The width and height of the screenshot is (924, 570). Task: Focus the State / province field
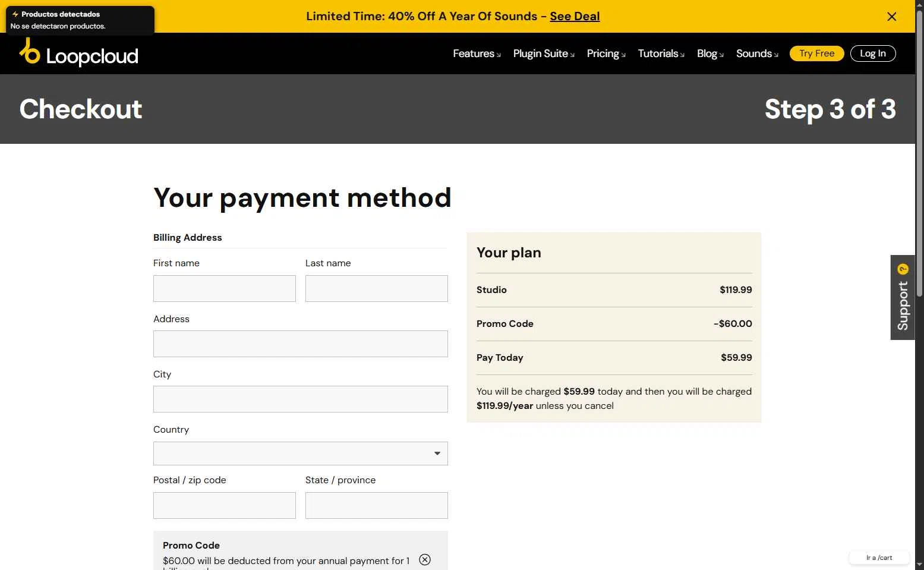[x=377, y=505]
